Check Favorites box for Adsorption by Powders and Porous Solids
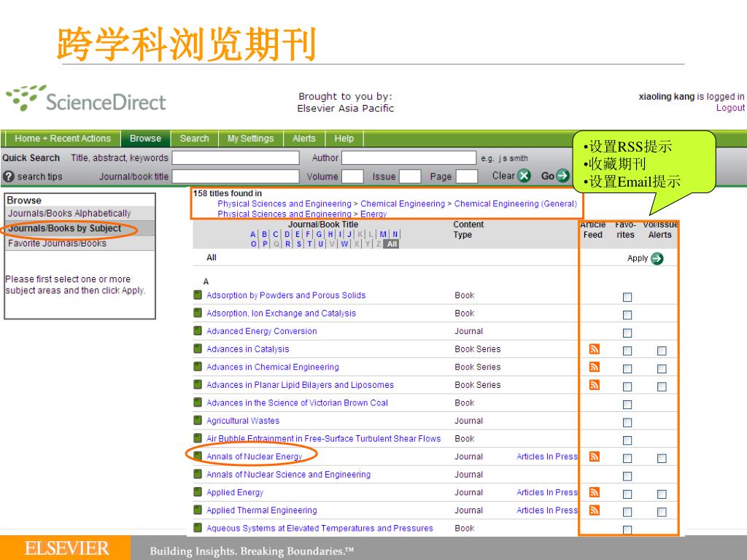747x560 pixels. (627, 297)
